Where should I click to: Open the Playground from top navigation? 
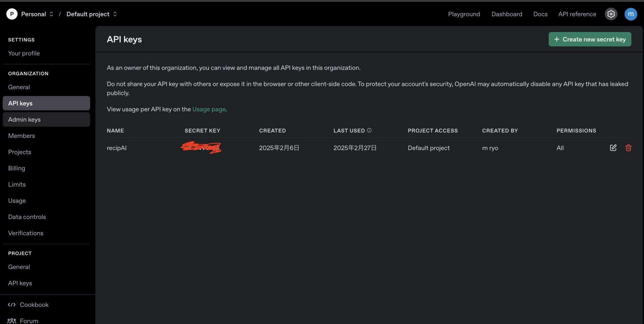pyautogui.click(x=464, y=14)
